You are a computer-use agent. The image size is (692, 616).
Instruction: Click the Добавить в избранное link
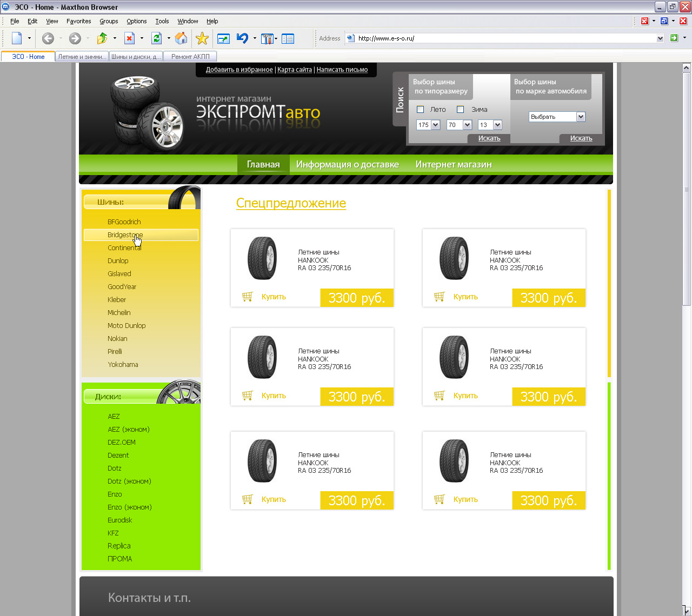click(239, 70)
